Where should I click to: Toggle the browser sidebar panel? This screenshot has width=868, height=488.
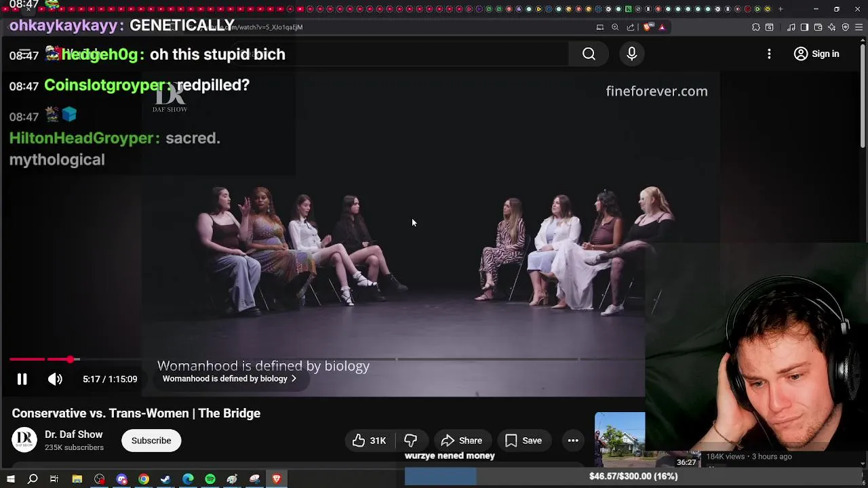804,27
